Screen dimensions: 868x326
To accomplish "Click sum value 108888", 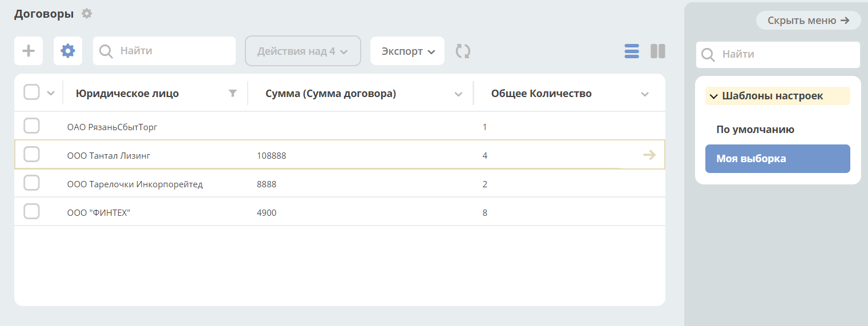I will (x=272, y=155).
